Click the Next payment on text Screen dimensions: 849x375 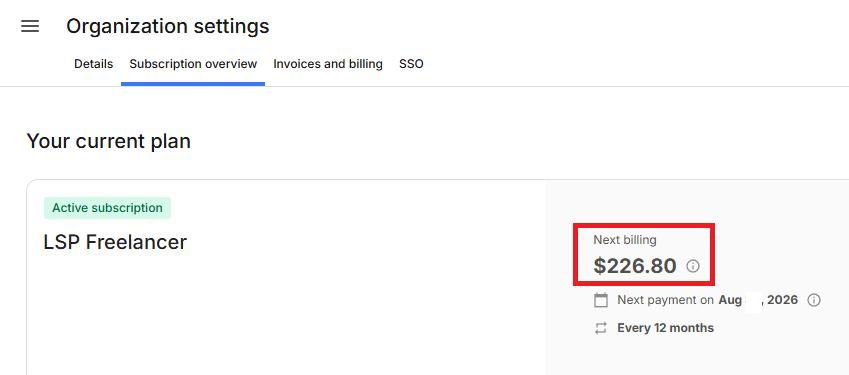pyautogui.click(x=665, y=300)
